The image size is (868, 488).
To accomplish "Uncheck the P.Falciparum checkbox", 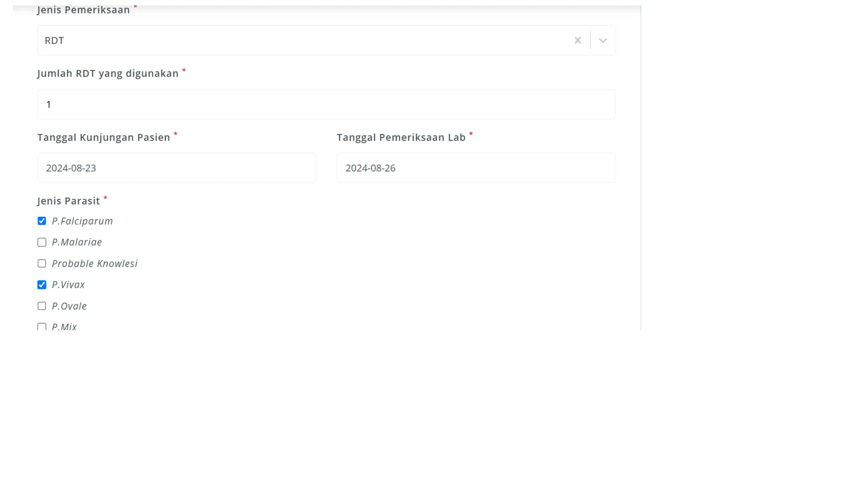I will [42, 221].
